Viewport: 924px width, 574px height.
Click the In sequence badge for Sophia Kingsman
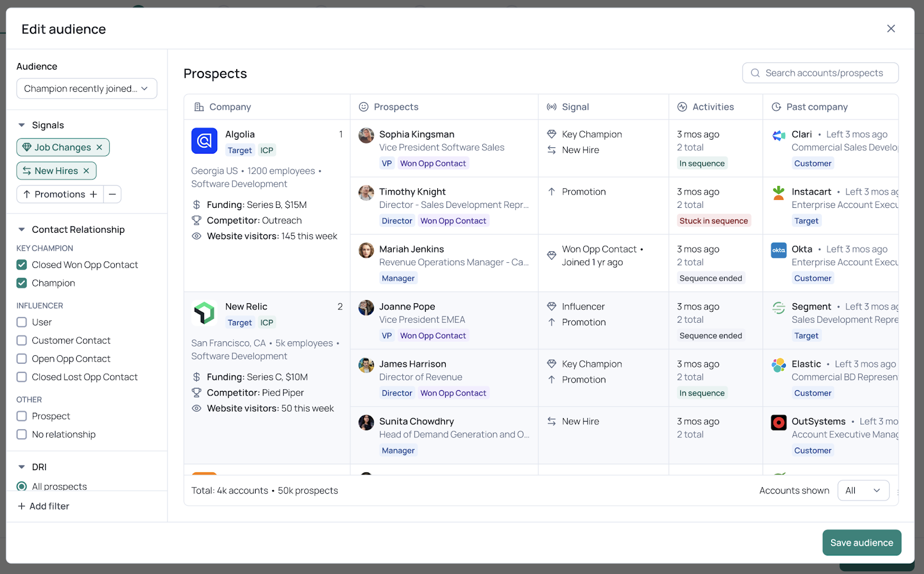pos(702,163)
